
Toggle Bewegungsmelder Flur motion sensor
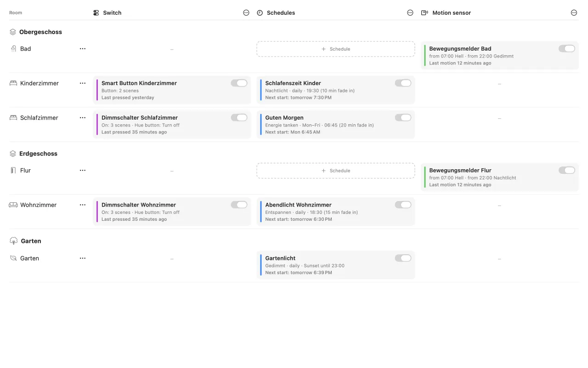[567, 170]
